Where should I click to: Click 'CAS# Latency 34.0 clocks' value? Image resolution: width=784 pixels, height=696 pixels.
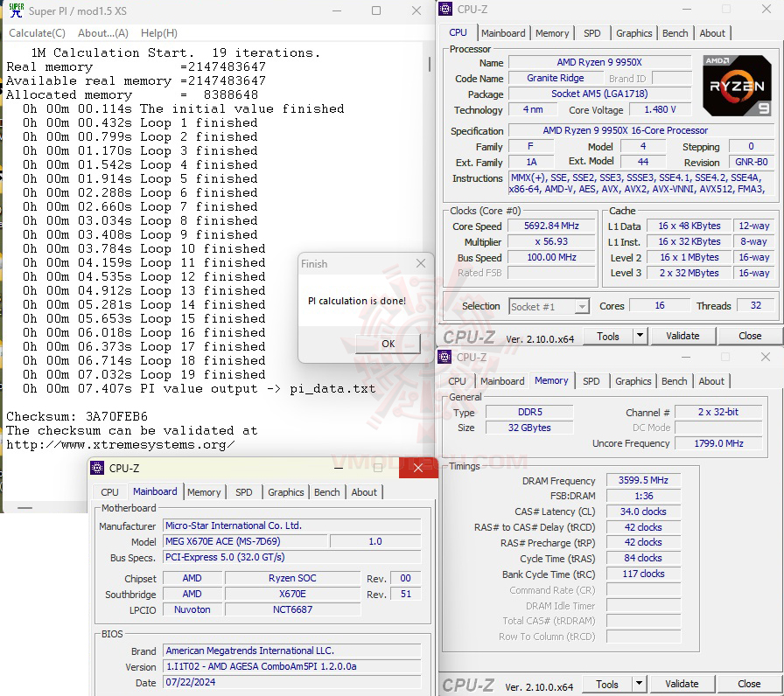(x=643, y=512)
